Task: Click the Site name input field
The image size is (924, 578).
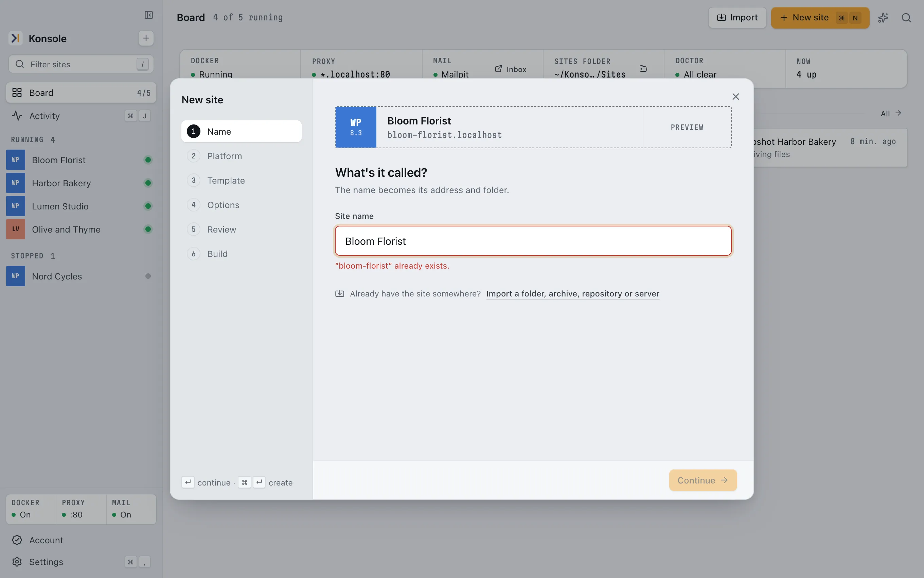Action: click(533, 241)
